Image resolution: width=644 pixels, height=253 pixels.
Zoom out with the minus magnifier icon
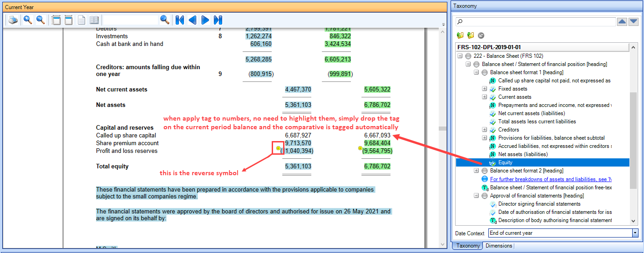click(40, 20)
